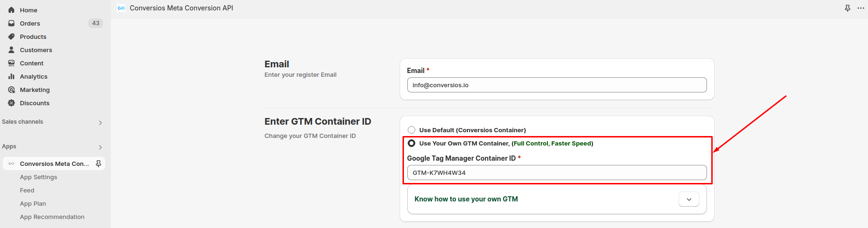Open Marketing section
Viewport: 868px width, 228px height.
click(35, 90)
